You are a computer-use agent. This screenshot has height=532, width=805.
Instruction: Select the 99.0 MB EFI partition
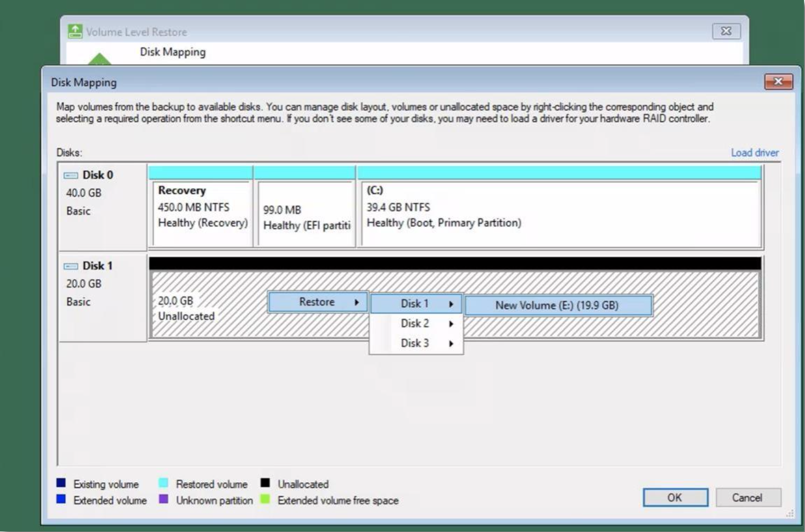click(306, 214)
